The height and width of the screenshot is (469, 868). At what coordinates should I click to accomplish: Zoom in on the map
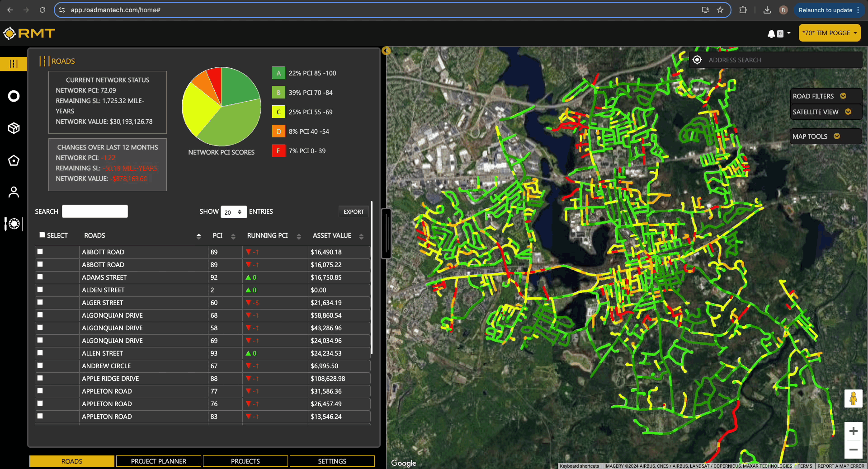(853, 431)
